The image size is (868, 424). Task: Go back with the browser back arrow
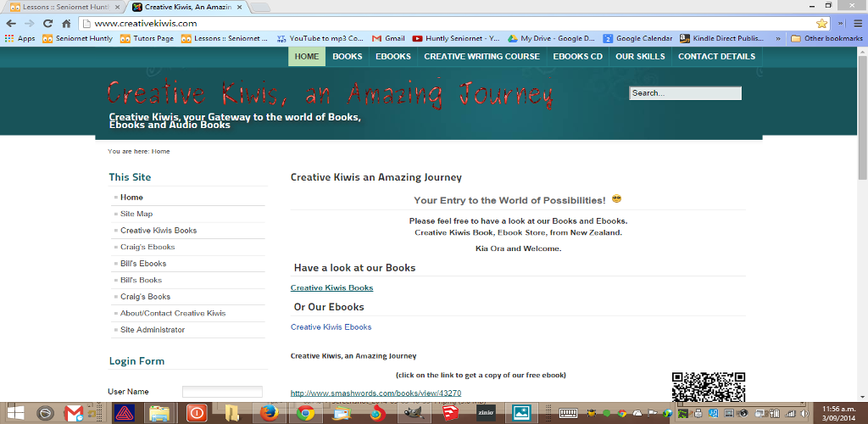(x=11, y=23)
